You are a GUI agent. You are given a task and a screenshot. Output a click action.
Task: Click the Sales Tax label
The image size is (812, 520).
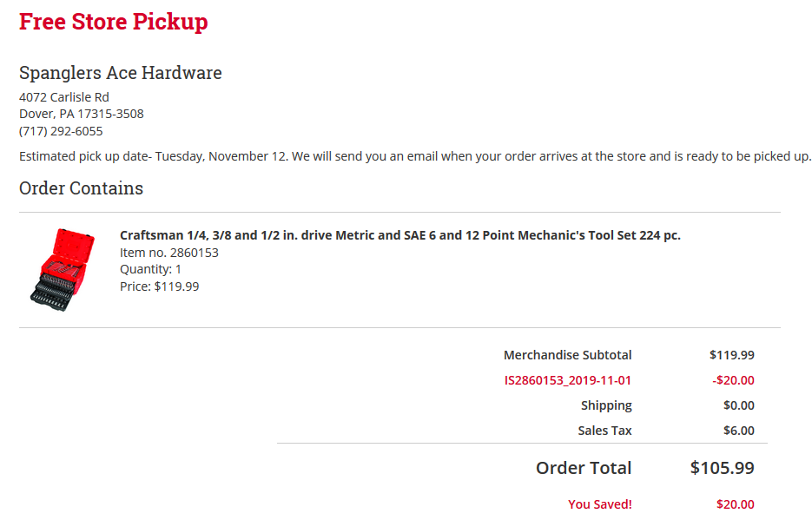tap(604, 431)
